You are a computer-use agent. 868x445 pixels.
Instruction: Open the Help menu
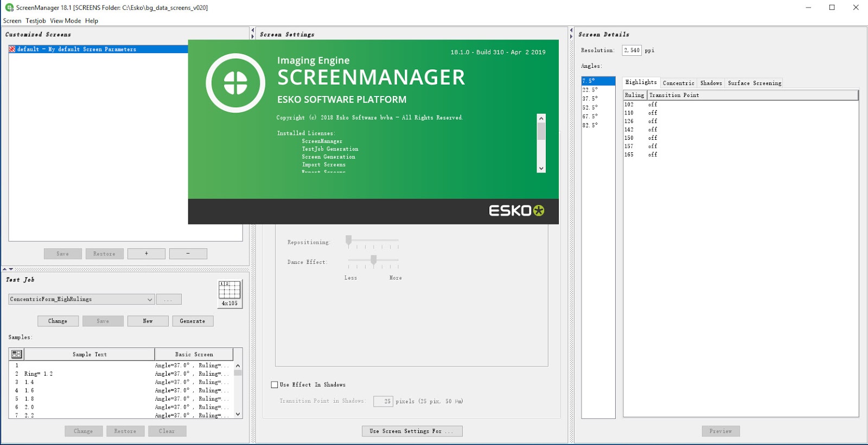(92, 21)
